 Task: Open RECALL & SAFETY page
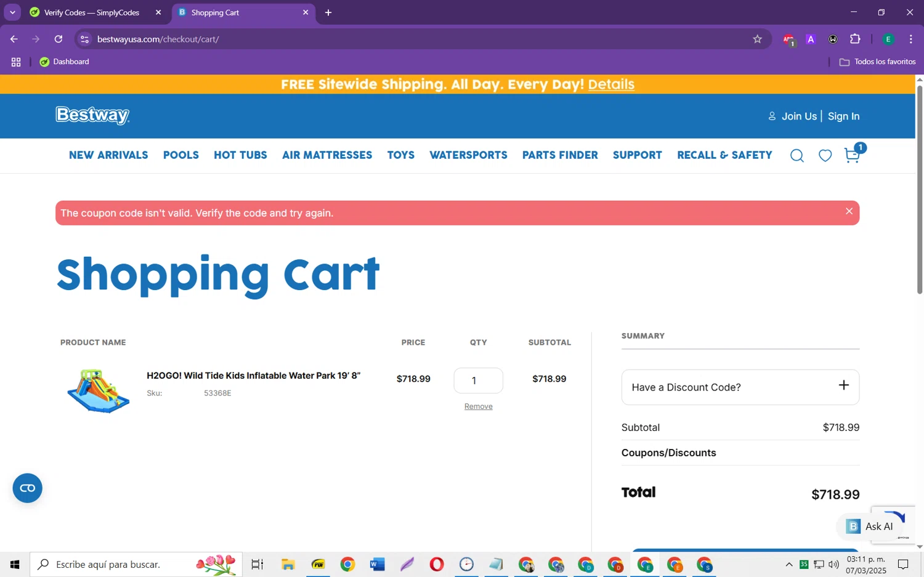(x=724, y=155)
